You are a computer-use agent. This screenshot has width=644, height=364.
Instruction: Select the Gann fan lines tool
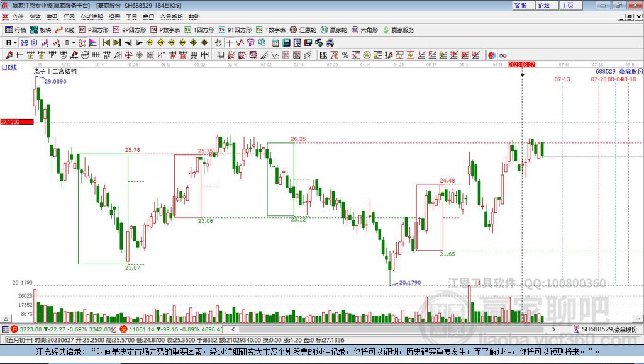pyautogui.click(x=231, y=55)
